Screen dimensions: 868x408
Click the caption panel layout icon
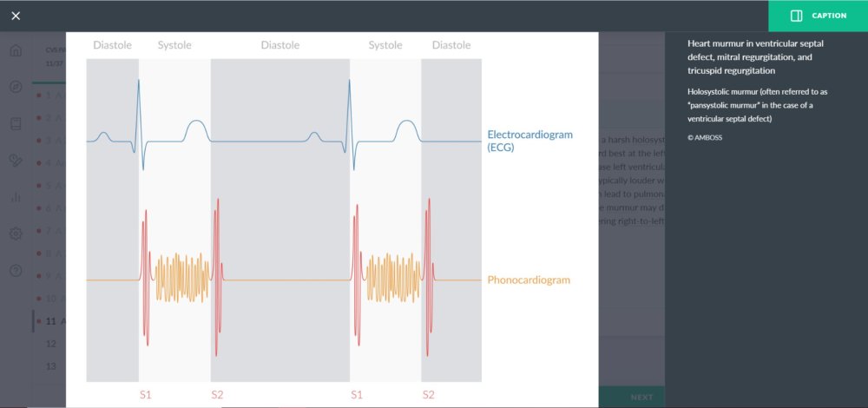[797, 16]
